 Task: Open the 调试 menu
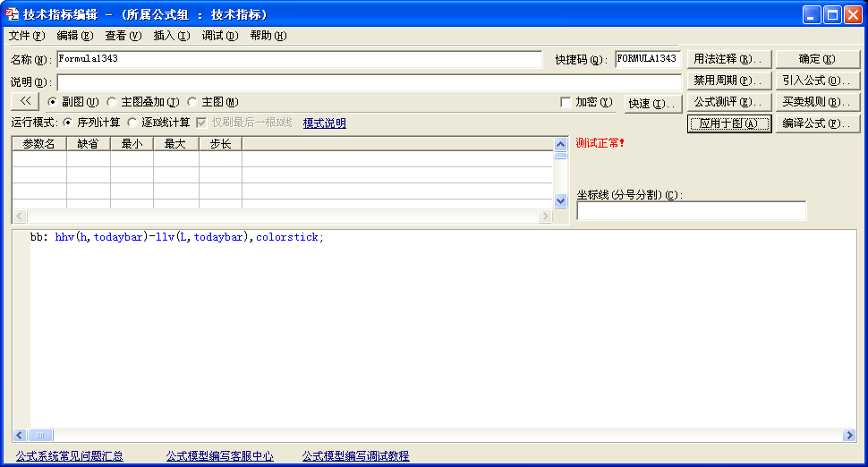tap(219, 36)
